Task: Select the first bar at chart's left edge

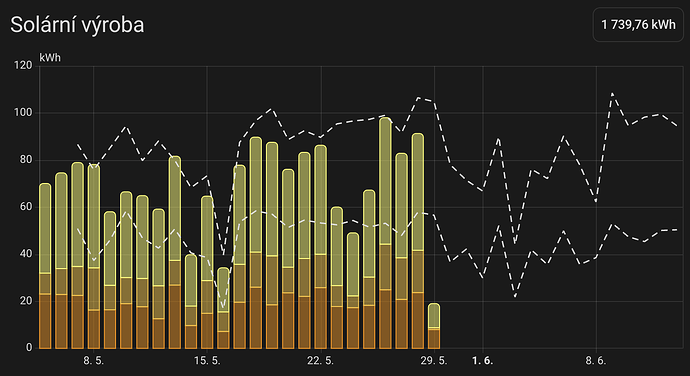Action: [45, 266]
